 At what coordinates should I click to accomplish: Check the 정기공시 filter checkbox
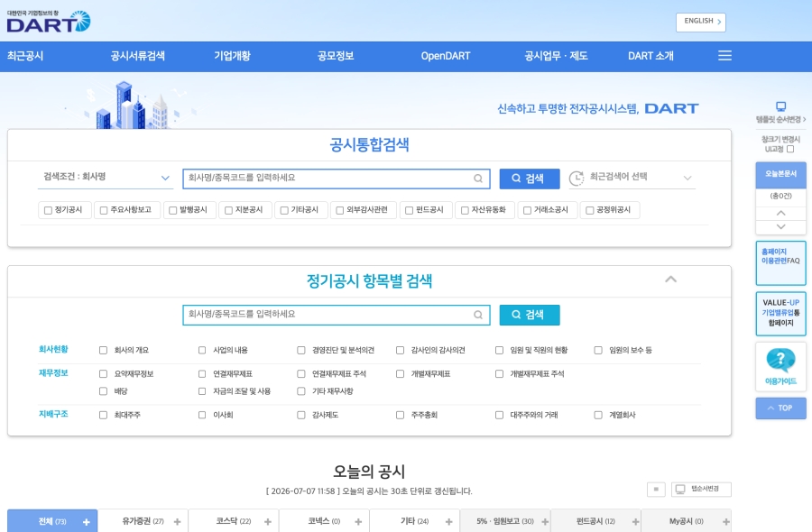coord(48,210)
